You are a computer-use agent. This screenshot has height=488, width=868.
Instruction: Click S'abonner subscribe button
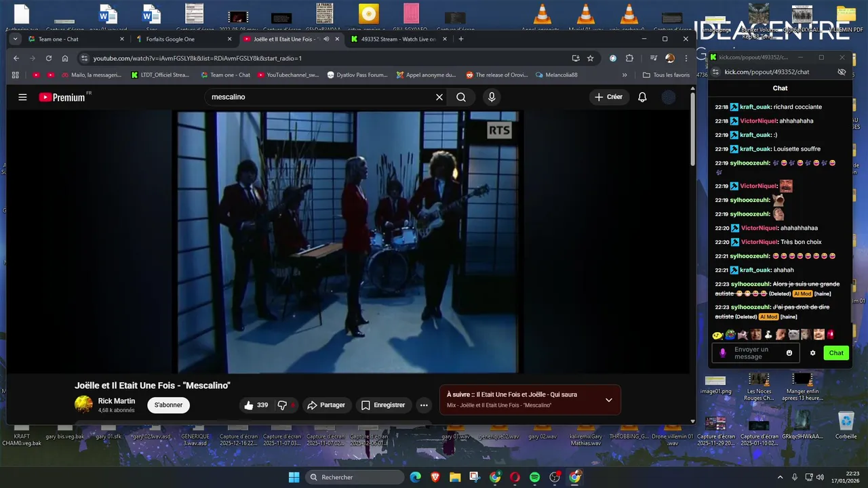tap(168, 405)
